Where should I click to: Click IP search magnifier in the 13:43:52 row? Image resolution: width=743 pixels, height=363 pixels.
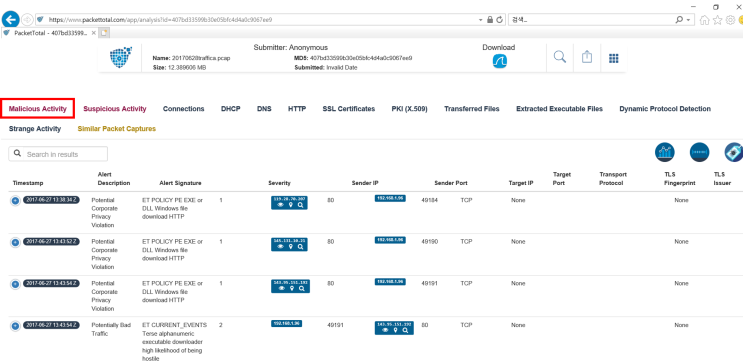tap(300, 246)
